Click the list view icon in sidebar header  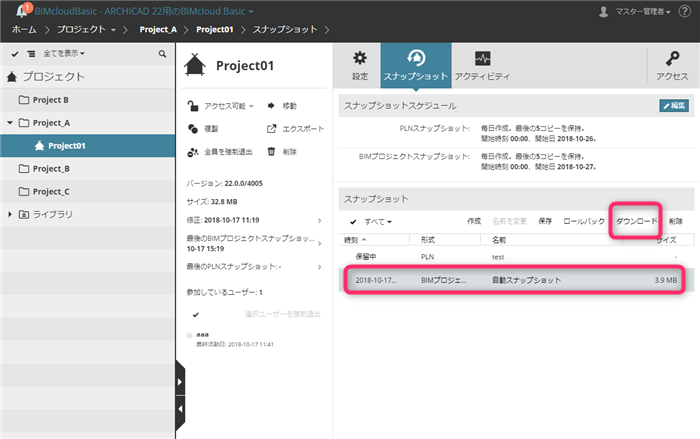click(31, 54)
